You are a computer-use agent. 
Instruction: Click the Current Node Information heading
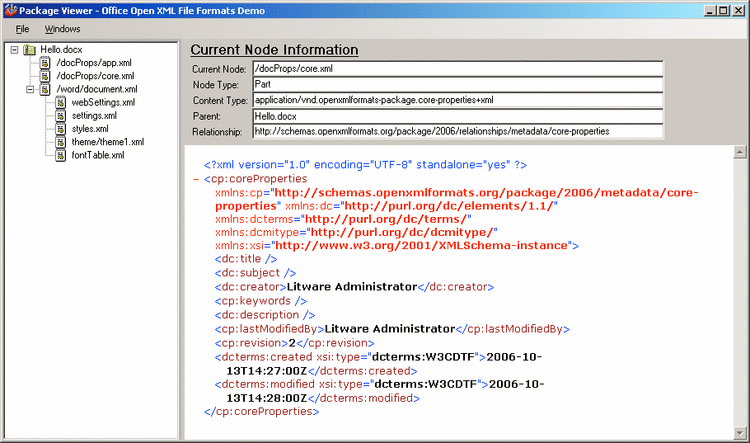pyautogui.click(x=274, y=50)
